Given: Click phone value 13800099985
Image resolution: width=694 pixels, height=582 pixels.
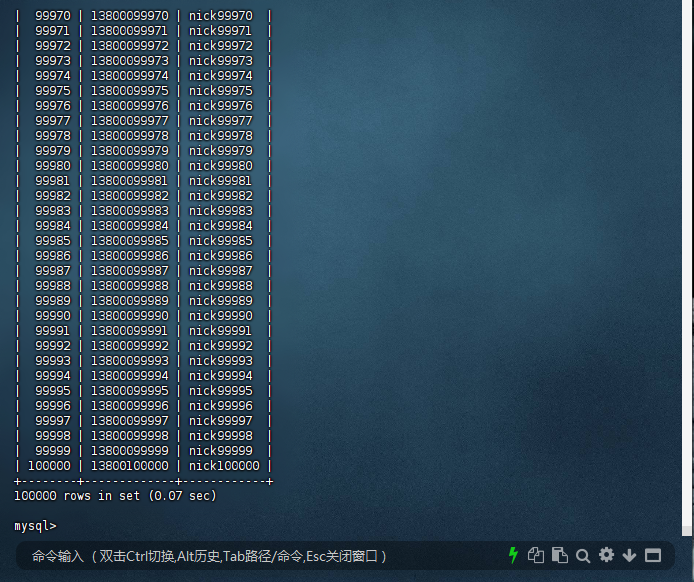Looking at the screenshot, I should [x=130, y=241].
